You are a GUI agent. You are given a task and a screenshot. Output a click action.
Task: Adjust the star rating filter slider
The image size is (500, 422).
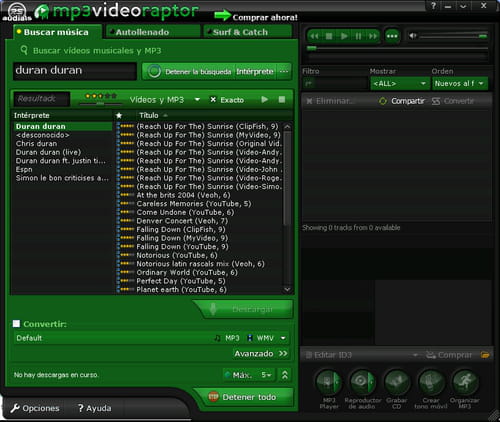point(100,104)
